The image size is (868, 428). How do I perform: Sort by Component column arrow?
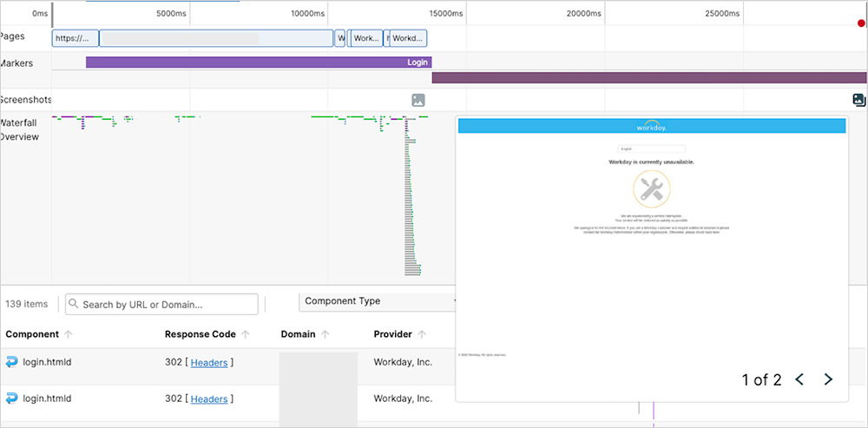(69, 334)
